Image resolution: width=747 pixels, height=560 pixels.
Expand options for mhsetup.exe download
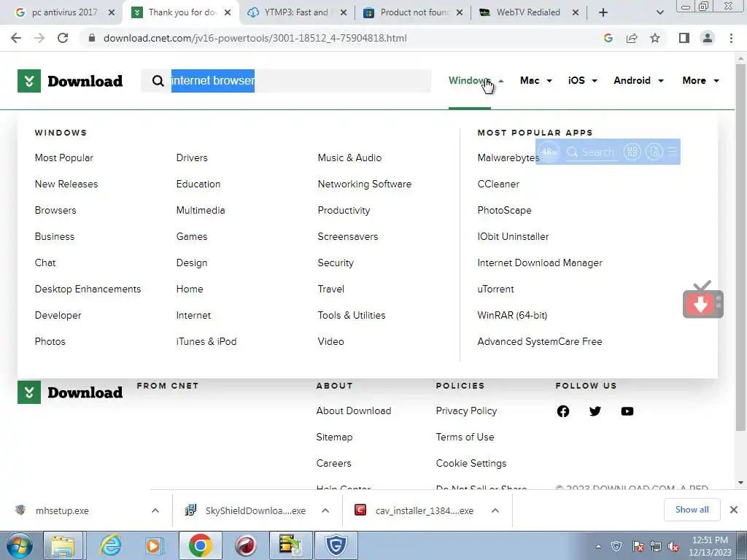[x=155, y=510]
